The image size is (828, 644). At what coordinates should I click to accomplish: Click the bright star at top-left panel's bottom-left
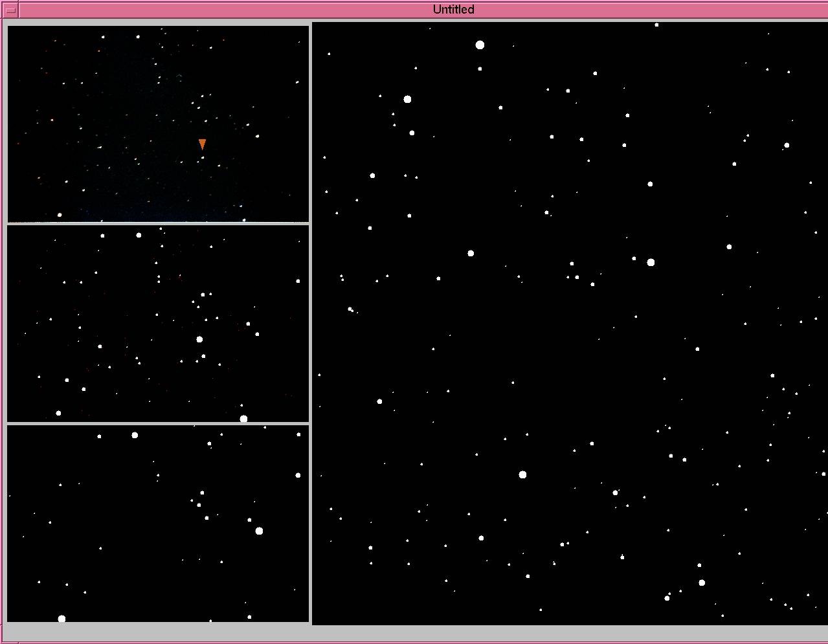tap(60, 215)
